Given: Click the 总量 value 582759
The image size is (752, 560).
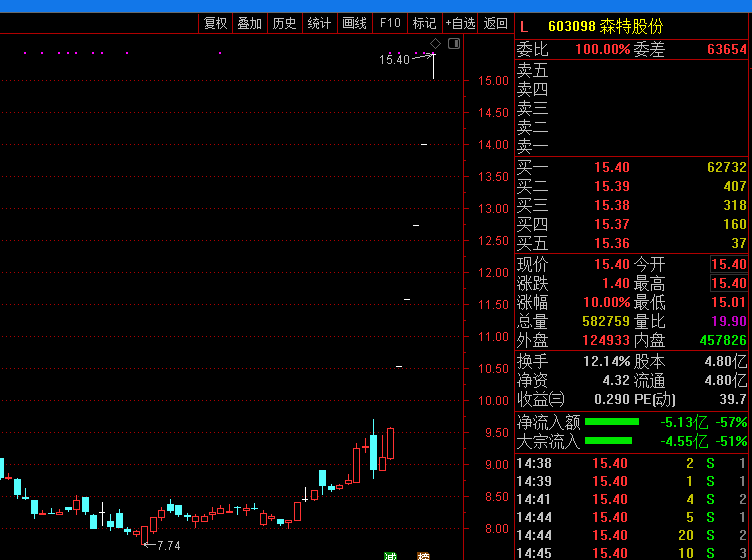Looking at the screenshot, I should tap(606, 321).
